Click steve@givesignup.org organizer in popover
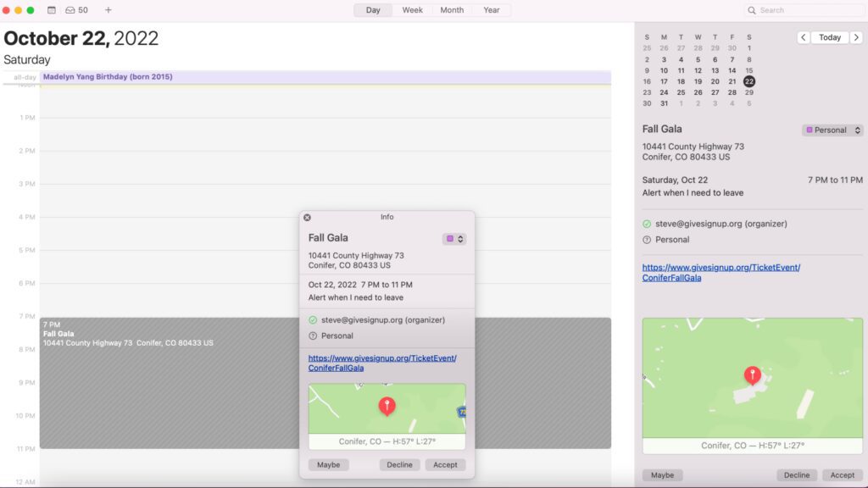This screenshot has height=488, width=868. click(x=383, y=319)
